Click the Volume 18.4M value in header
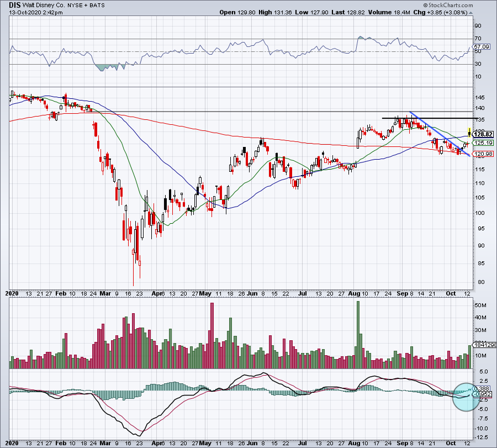497x448 pixels. point(389,12)
